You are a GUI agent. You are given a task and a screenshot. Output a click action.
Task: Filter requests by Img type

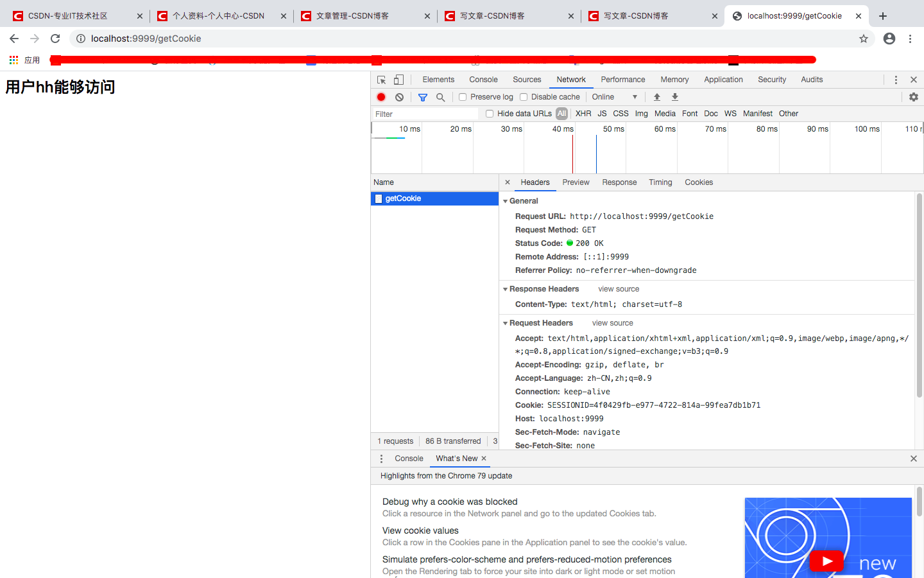[x=641, y=114]
